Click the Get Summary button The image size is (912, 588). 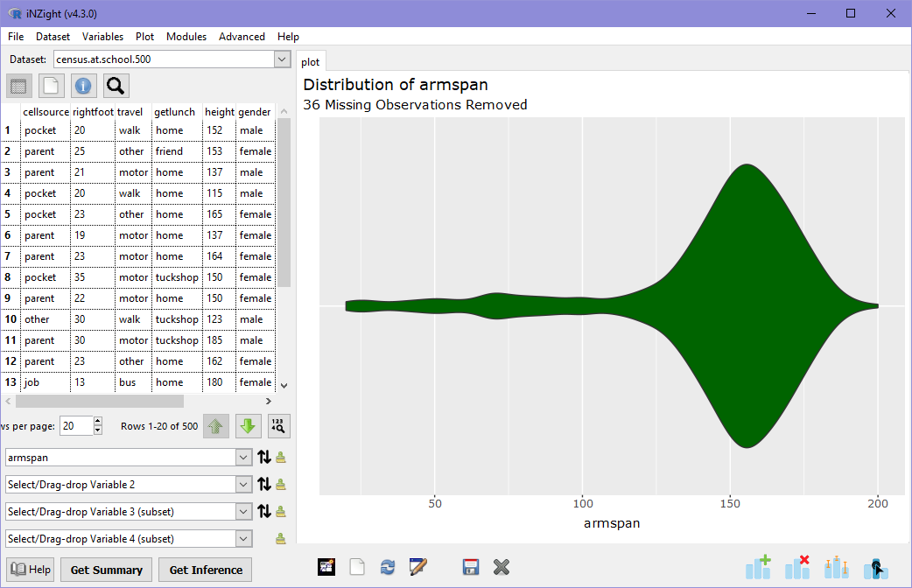pos(106,570)
